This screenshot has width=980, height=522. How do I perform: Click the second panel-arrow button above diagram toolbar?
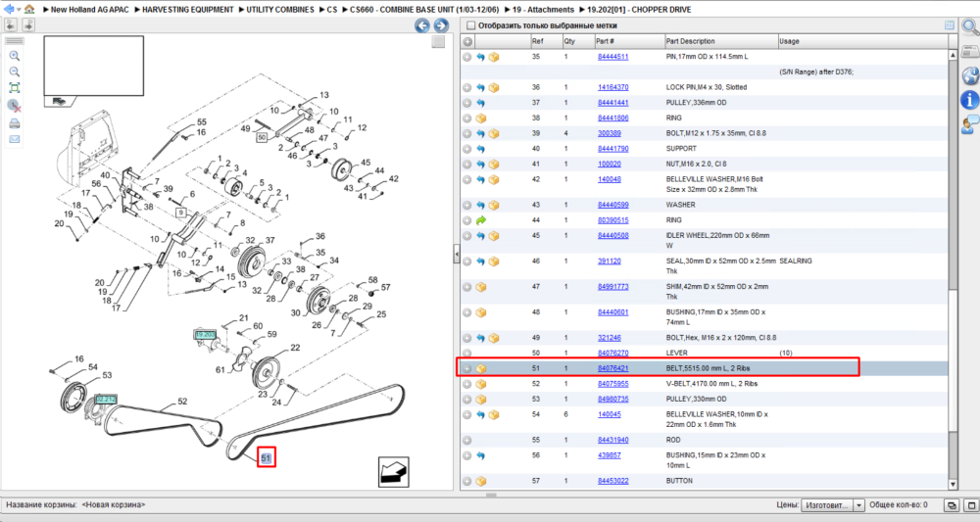click(28, 25)
